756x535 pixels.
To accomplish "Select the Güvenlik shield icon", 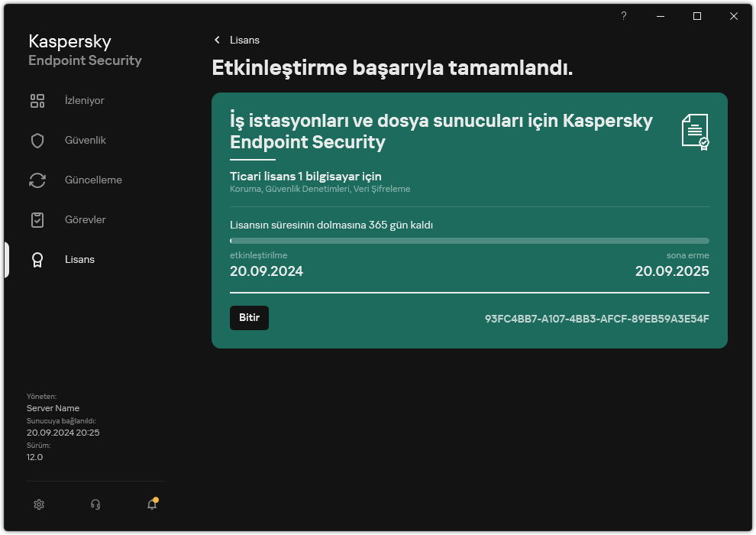I will pos(37,140).
